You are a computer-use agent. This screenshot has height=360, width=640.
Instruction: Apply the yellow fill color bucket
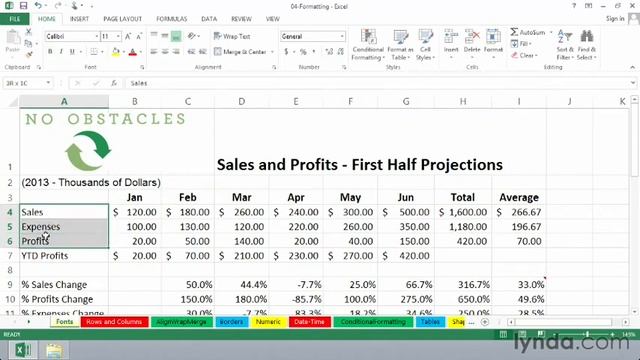(x=116, y=52)
